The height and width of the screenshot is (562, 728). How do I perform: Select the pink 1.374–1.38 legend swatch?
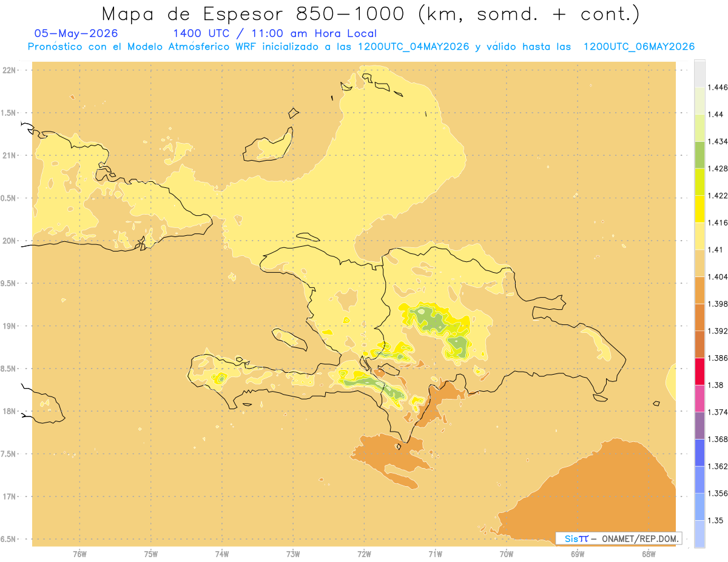[x=699, y=398]
